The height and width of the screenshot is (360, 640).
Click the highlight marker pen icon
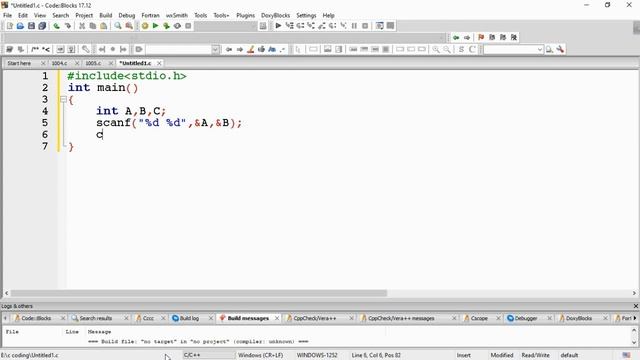point(251,49)
